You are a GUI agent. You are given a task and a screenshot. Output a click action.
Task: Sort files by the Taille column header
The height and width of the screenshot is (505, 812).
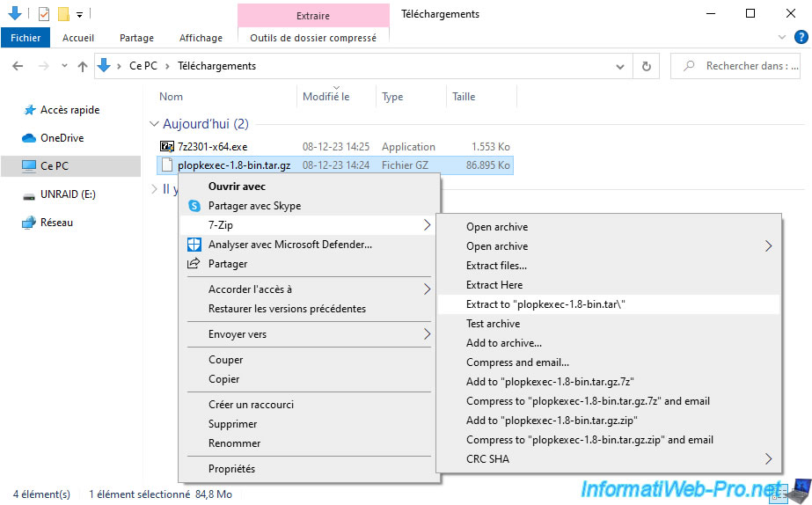click(464, 97)
